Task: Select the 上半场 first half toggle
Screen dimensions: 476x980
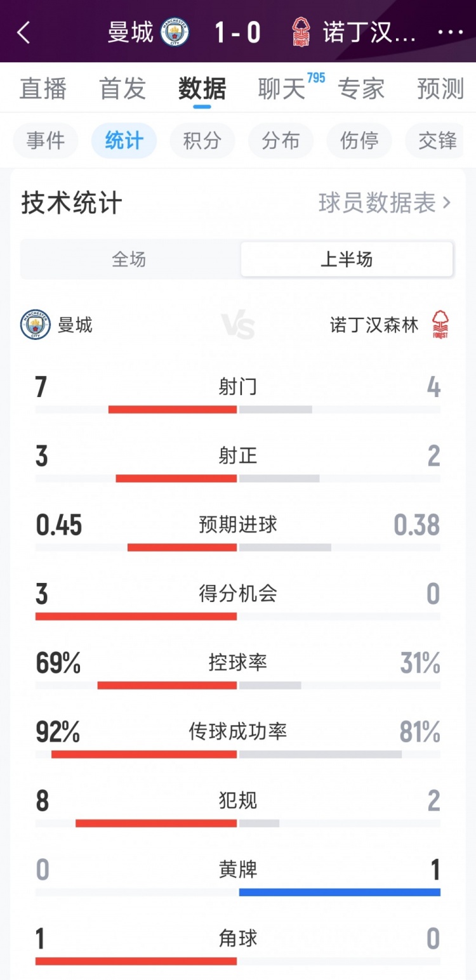Action: [347, 259]
